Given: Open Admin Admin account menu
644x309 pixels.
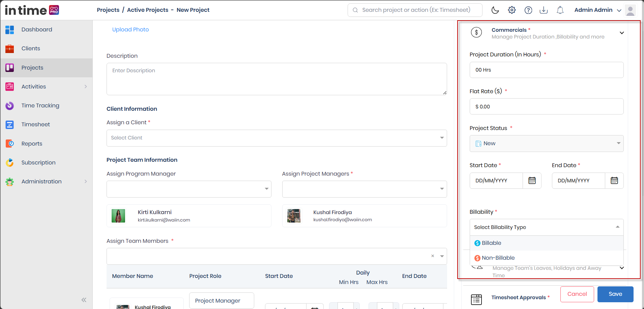Looking at the screenshot, I should pyautogui.click(x=598, y=10).
